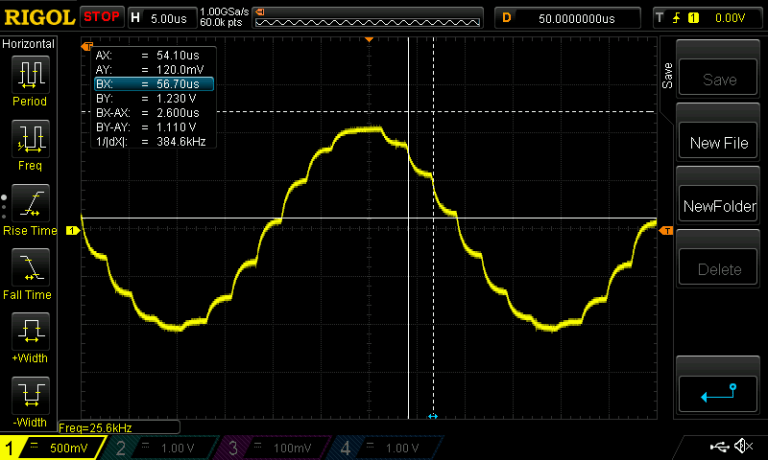This screenshot has width=768, height=460.
Task: Click the NewFolder button
Action: click(718, 204)
